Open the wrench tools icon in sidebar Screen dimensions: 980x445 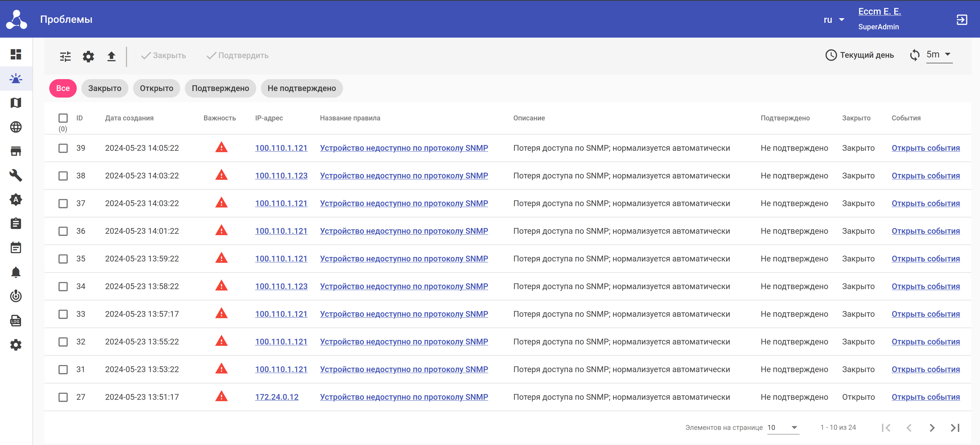tap(16, 175)
